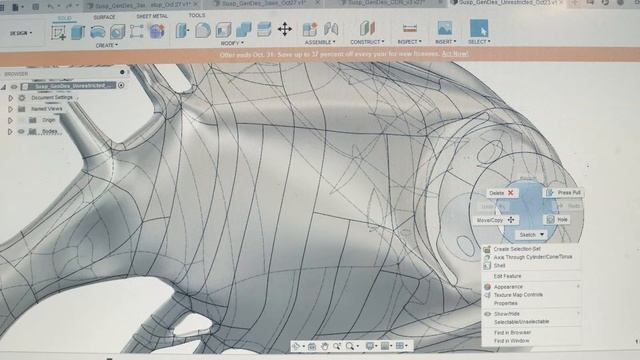Click Hole in the marking menu
The width and height of the screenshot is (640, 360).
[557, 220]
